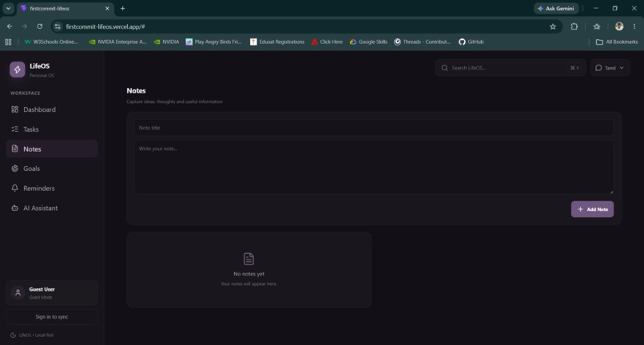This screenshot has width=644, height=345.
Task: Click the Ask Gemini button
Action: [x=556, y=8]
